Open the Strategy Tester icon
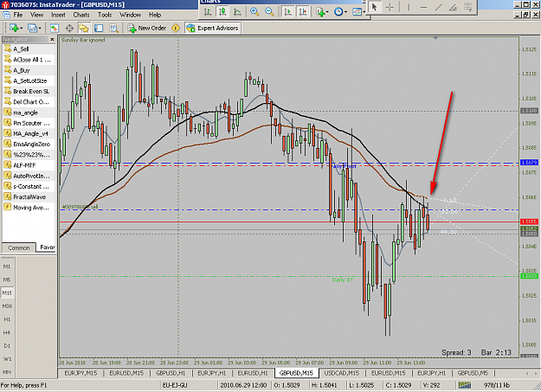This screenshot has width=541, height=392. click(113, 28)
